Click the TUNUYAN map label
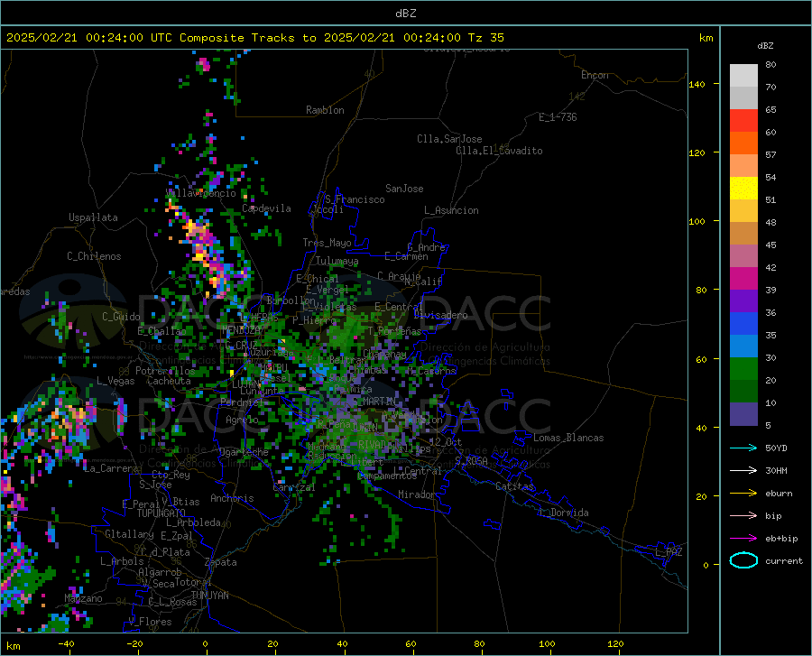812x656 pixels. (x=209, y=595)
